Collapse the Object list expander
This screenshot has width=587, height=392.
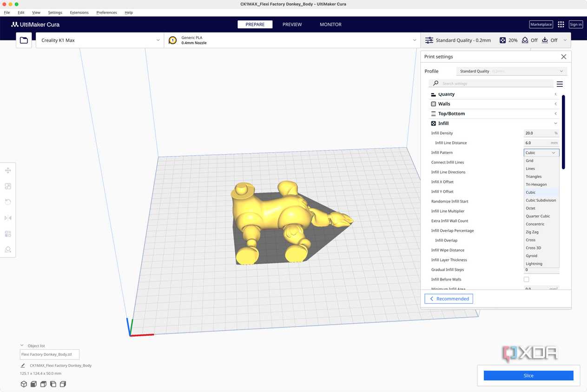click(22, 346)
